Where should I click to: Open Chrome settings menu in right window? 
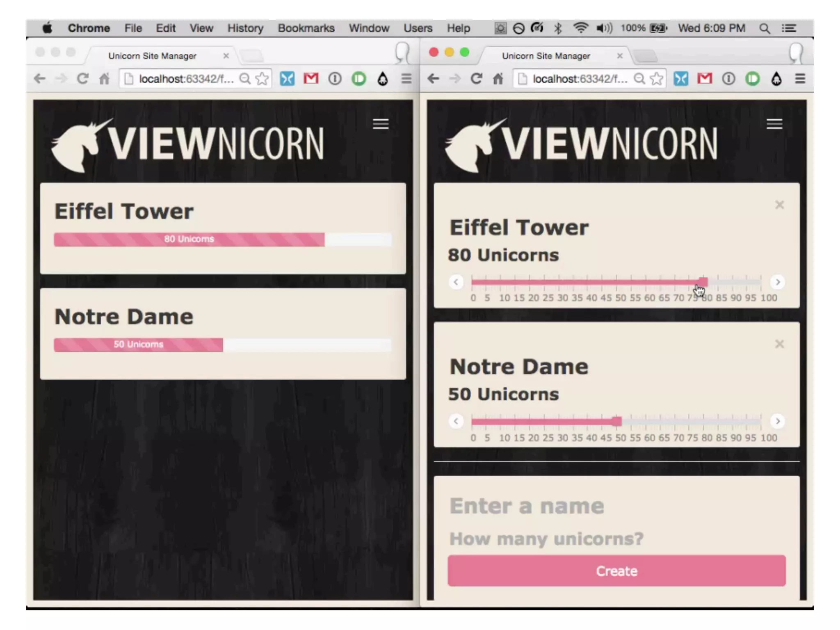(800, 78)
